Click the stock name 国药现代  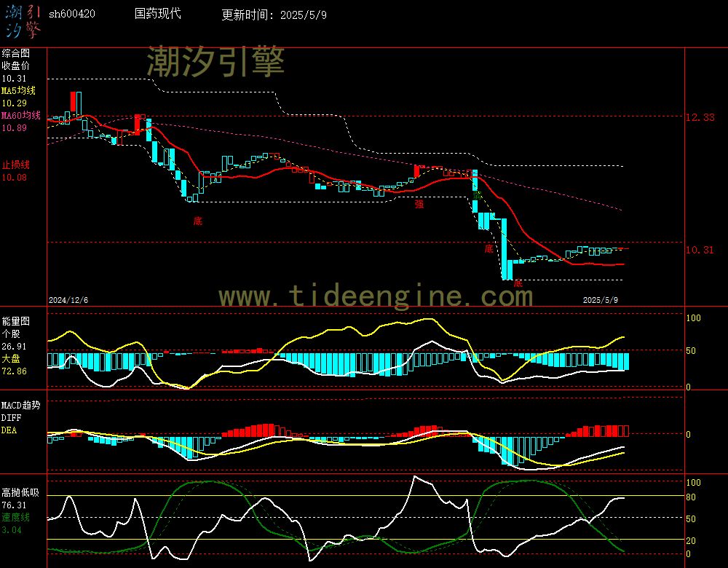(158, 13)
